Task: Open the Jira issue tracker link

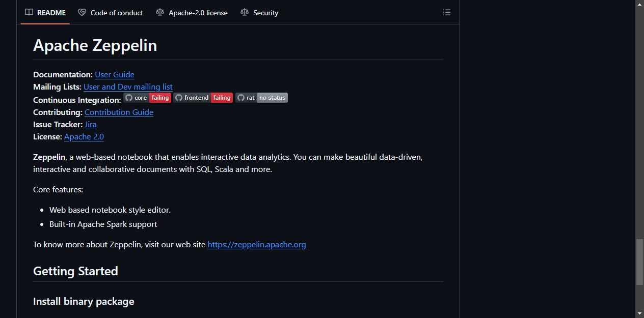Action: pos(91,124)
